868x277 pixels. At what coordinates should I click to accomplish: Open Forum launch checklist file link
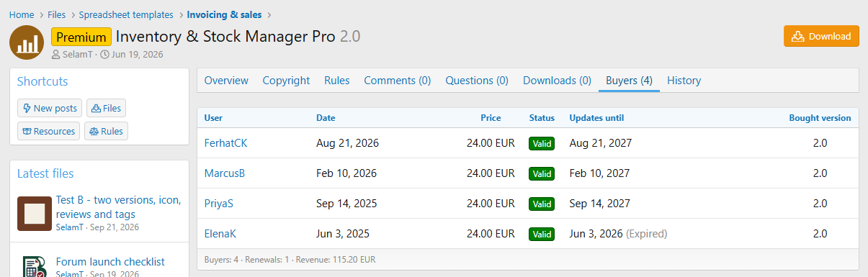[110, 262]
